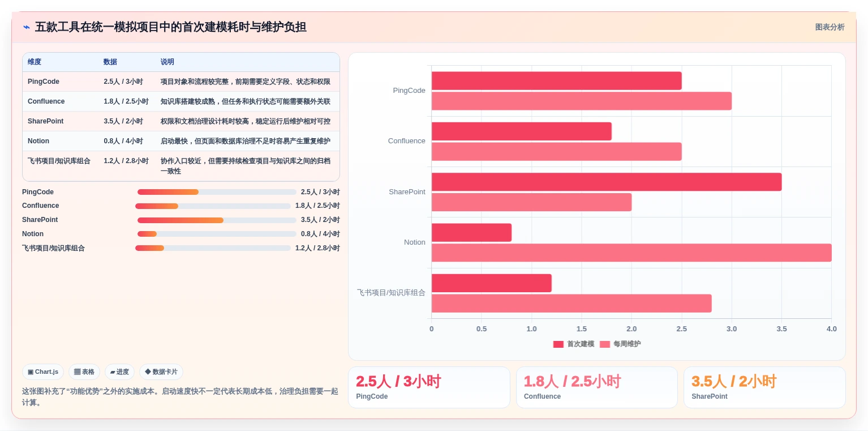Select the 表格 tag chip
The image size is (868, 431).
point(84,372)
